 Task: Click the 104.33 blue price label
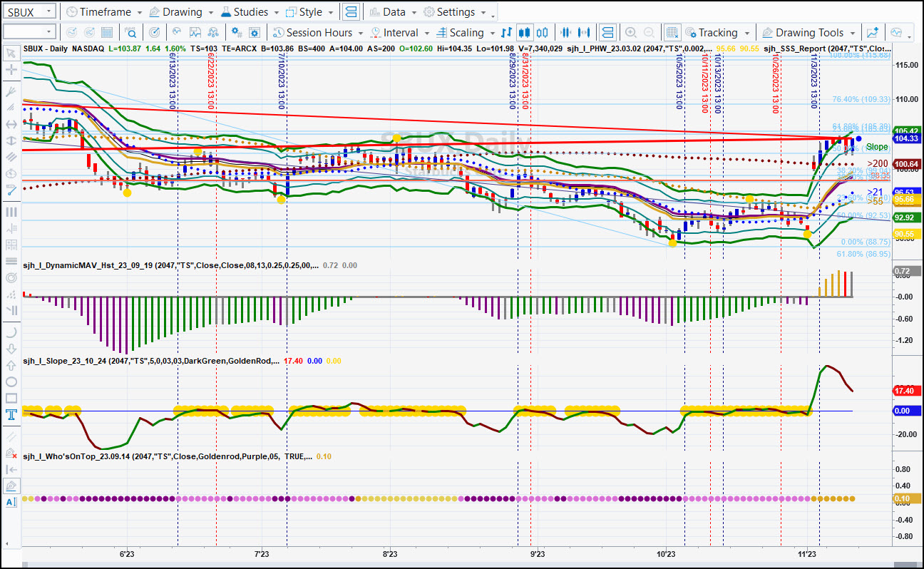pyautogui.click(x=906, y=139)
